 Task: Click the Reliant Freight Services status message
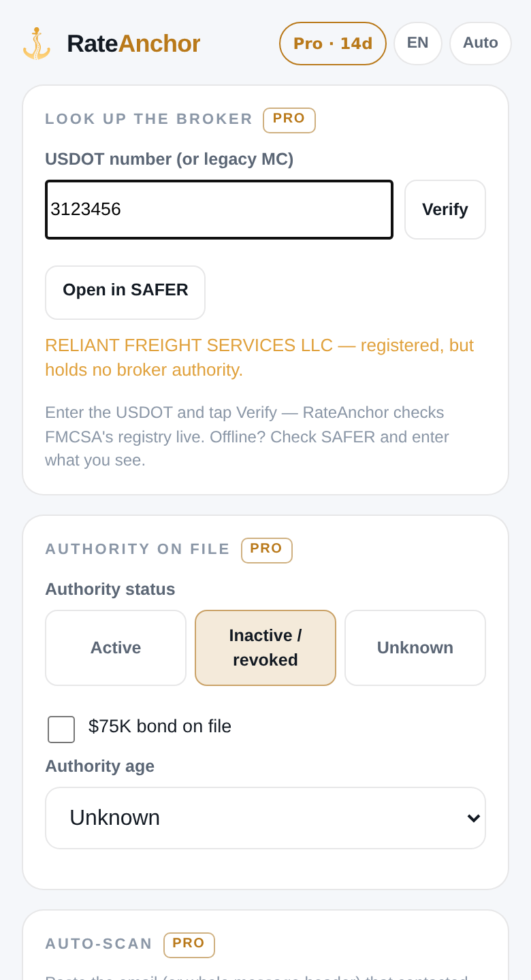click(259, 357)
